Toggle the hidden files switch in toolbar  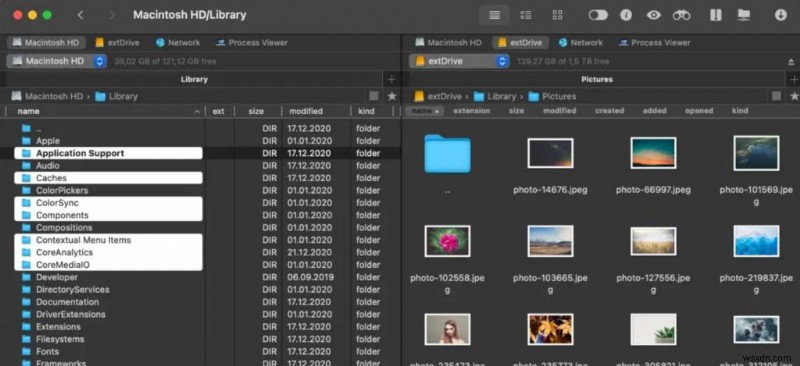[x=598, y=15]
